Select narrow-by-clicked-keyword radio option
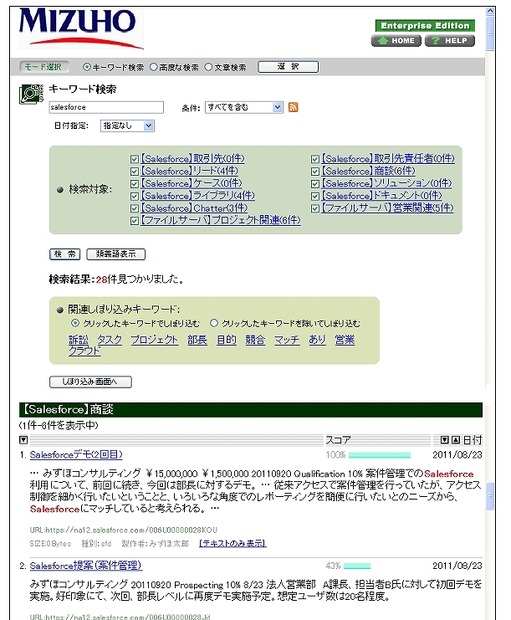Screen dimensions: 511x620 point(75,323)
